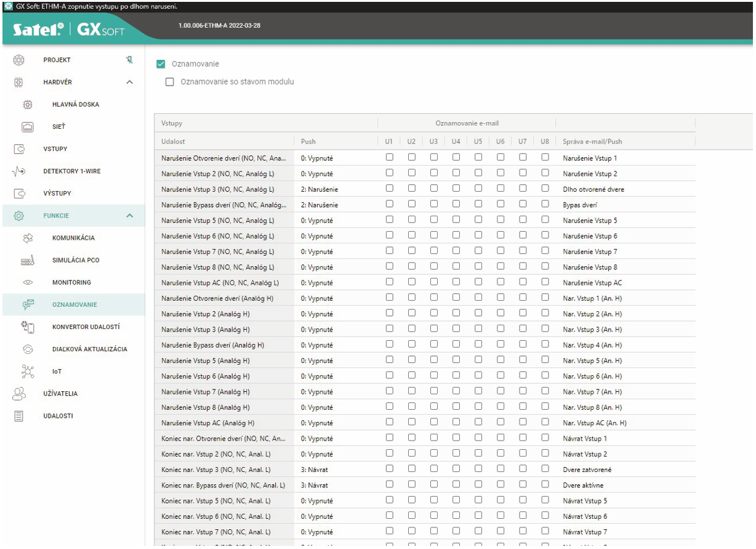The height and width of the screenshot is (549, 756).
Task: Click the Detektory 1-Wire sensor icon
Action: click(18, 171)
